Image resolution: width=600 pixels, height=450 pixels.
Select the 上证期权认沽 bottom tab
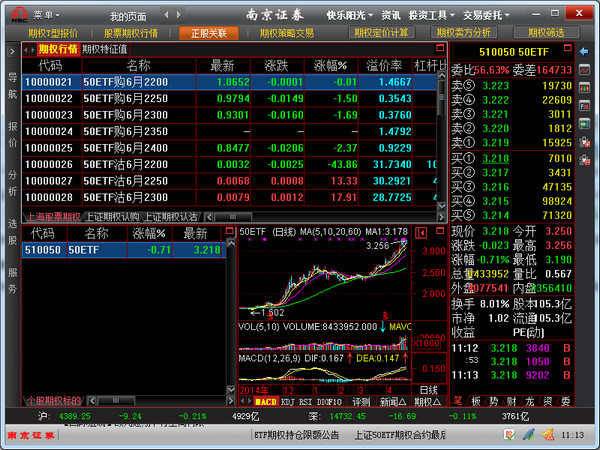point(171,217)
